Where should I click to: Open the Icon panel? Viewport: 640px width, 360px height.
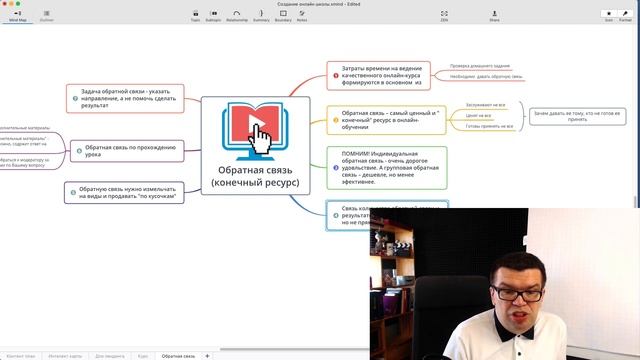(609, 16)
